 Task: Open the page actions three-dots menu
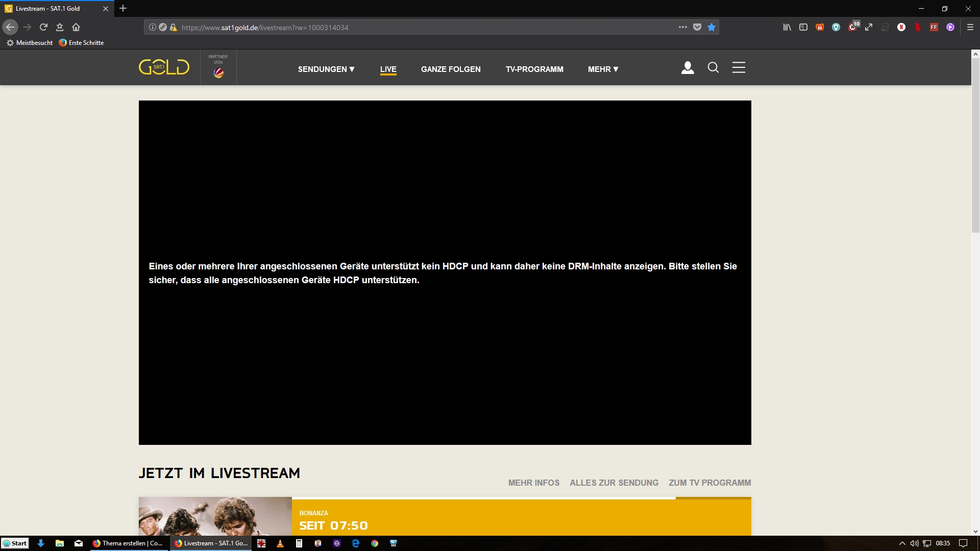pos(682,28)
